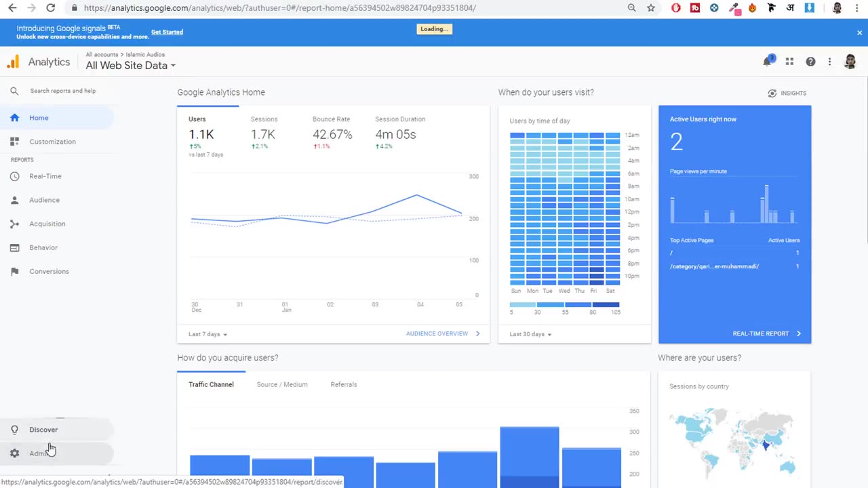Select the Source / Medium tab
Image resolution: width=868 pixels, height=488 pixels.
(x=282, y=384)
